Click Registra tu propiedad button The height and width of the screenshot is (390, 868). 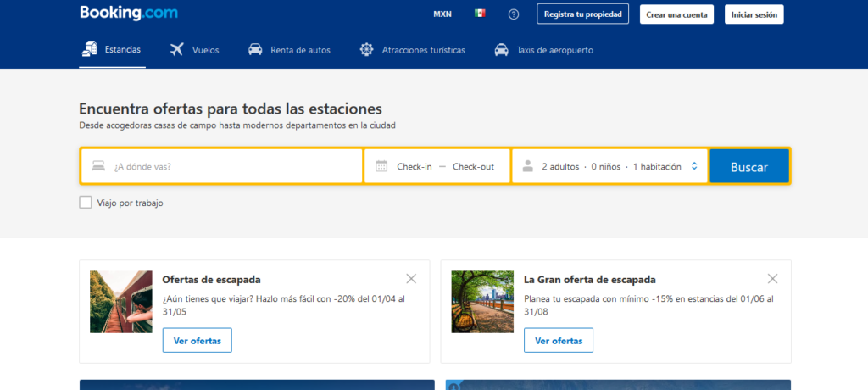click(583, 14)
